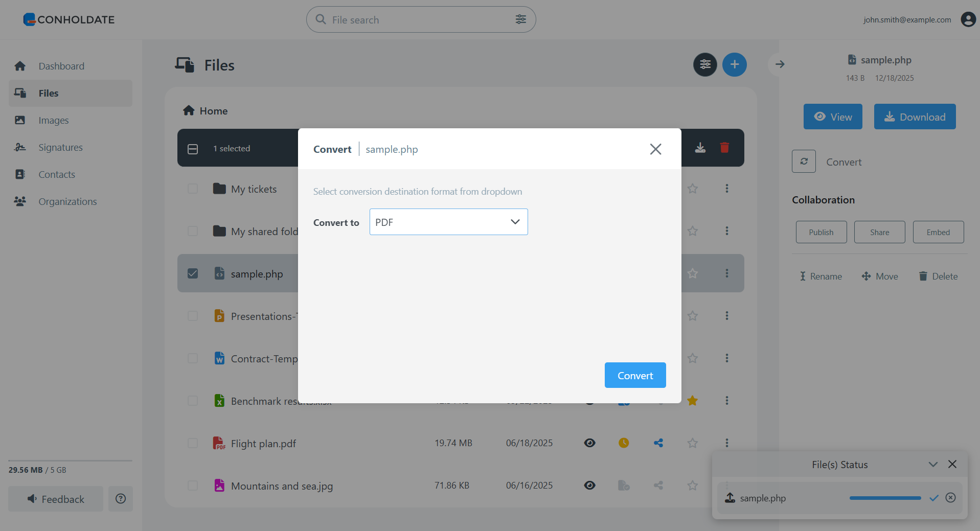The width and height of the screenshot is (980, 531).
Task: Uncheck the sample.php selection checkbox
Action: coord(193,273)
